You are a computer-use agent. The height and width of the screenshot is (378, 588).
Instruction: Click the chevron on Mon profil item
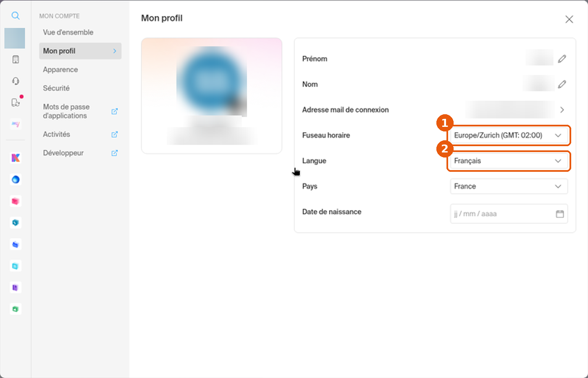click(115, 51)
